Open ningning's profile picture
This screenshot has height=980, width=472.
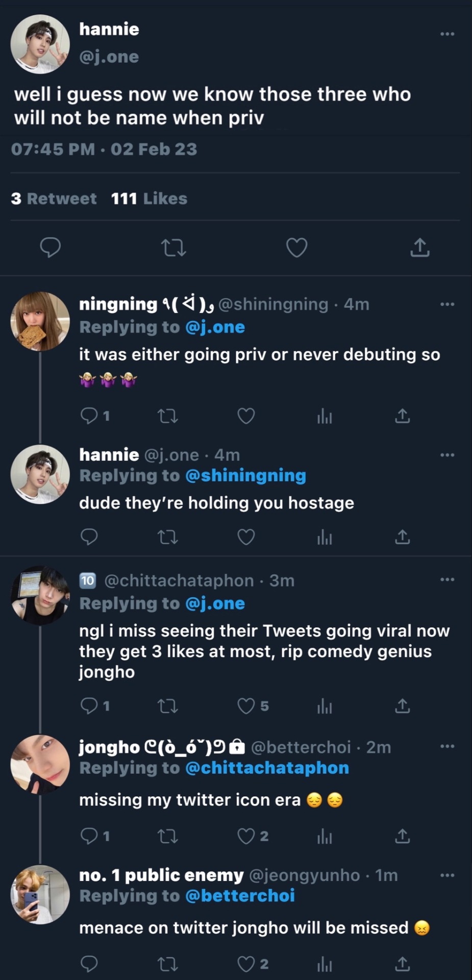tap(40, 321)
